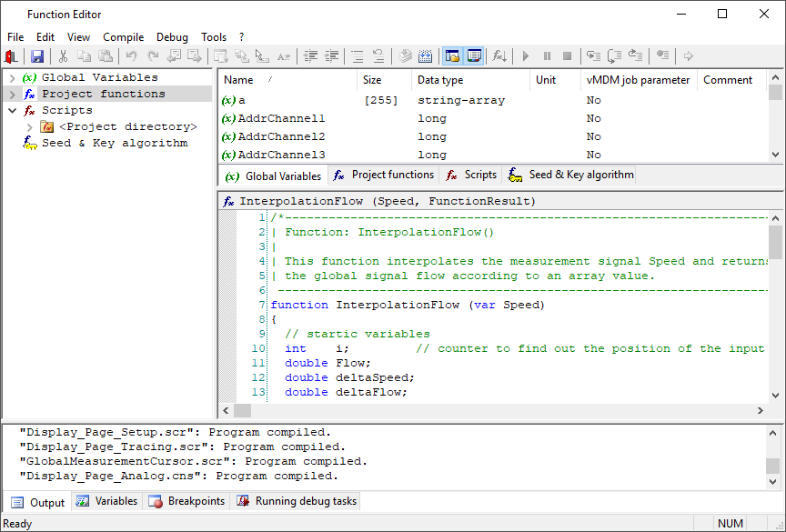Click the cursor select element icon

[262, 56]
